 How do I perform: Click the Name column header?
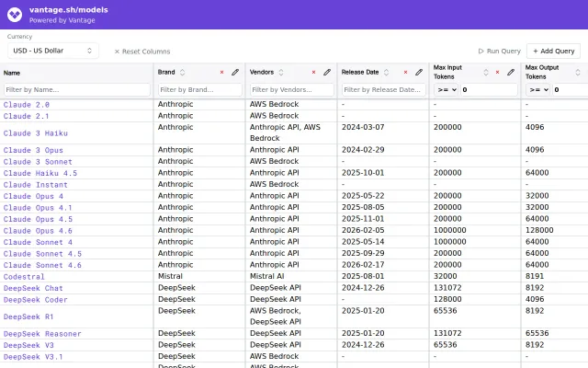tap(12, 73)
